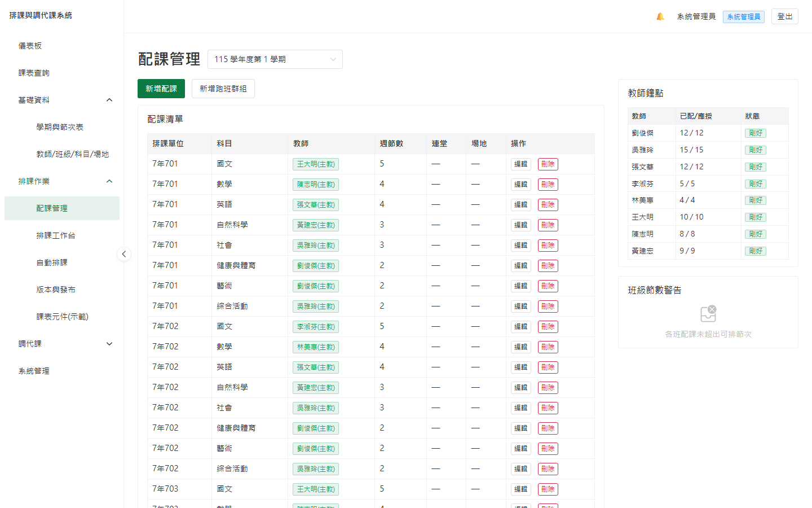
Task: Delete the 7年701 藝術 row
Action: pos(548,286)
